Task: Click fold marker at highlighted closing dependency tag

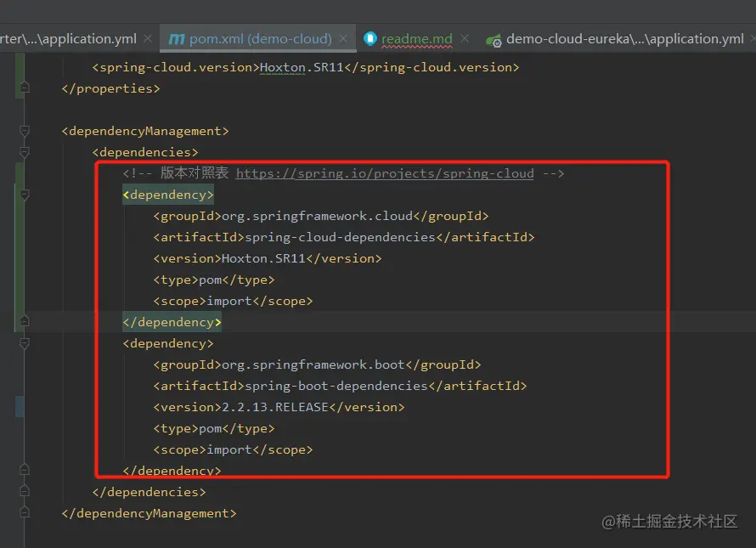Action: tap(25, 321)
